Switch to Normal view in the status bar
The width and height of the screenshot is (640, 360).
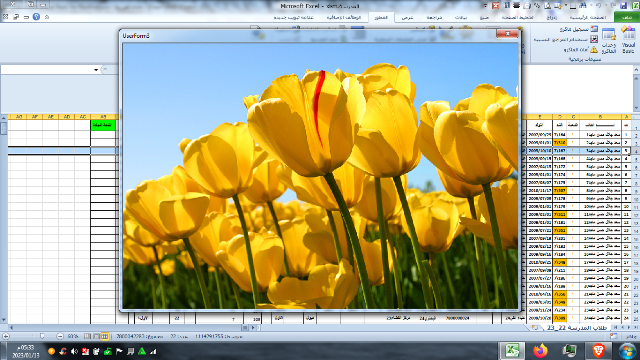coord(104,336)
